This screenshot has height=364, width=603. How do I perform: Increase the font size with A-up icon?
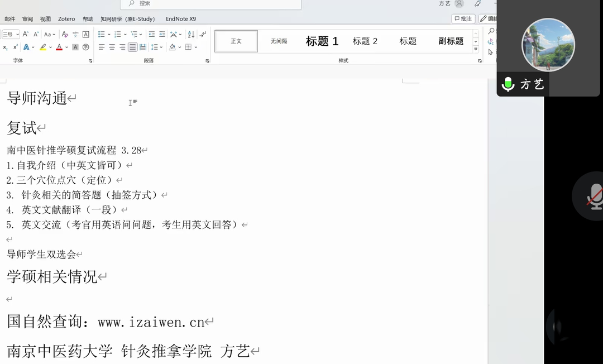point(25,34)
